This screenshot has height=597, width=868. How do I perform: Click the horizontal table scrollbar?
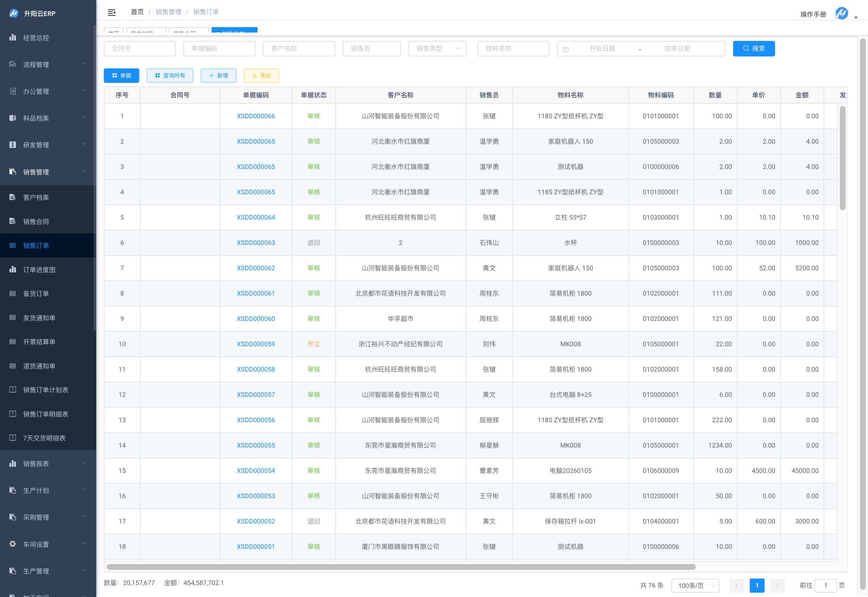point(401,567)
